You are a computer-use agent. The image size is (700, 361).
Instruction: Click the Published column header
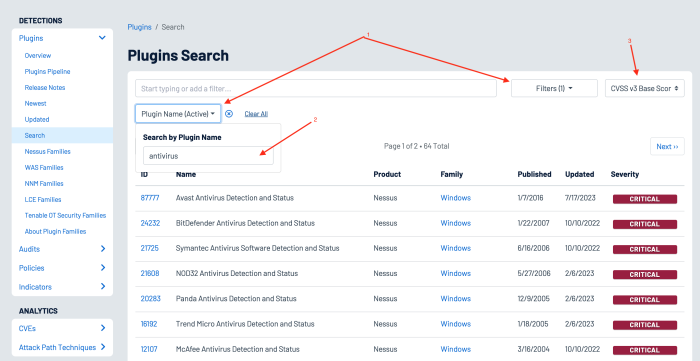[x=534, y=174]
